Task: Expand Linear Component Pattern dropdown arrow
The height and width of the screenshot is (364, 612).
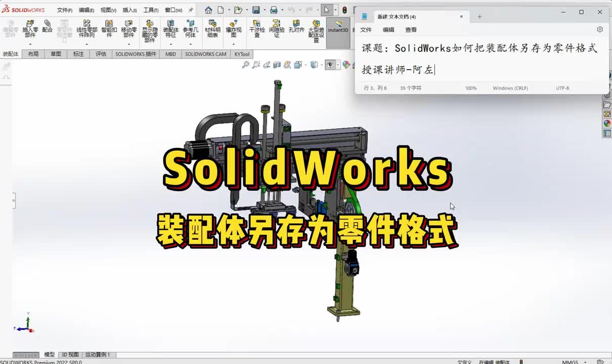Action: [x=86, y=44]
